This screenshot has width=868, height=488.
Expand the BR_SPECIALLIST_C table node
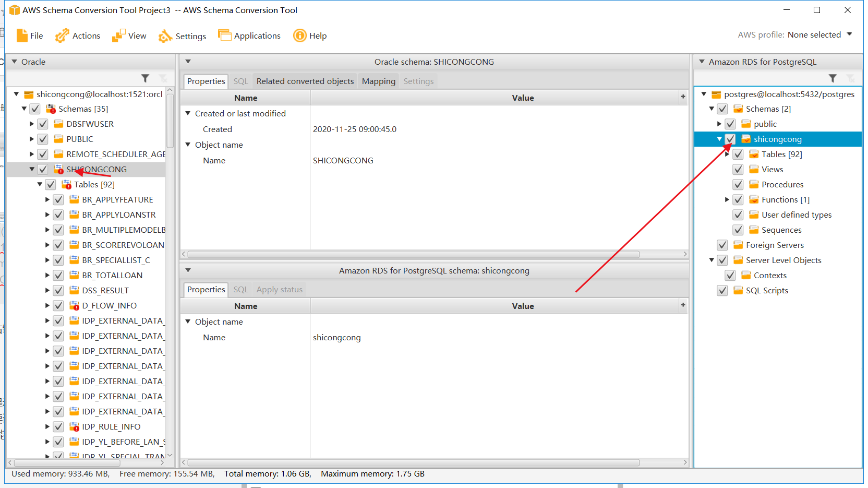(x=47, y=260)
